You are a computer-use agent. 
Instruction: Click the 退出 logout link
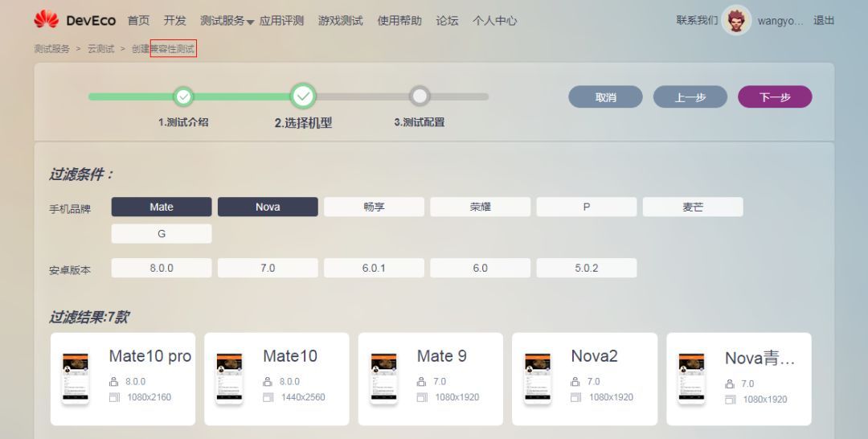824,20
